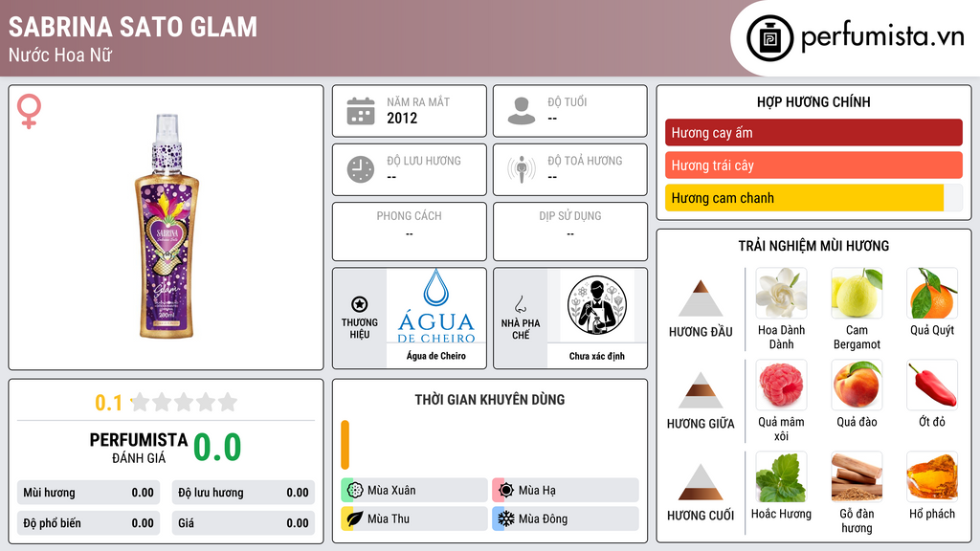Select the Quả đào note image
This screenshot has height=551, width=980.
(x=857, y=386)
